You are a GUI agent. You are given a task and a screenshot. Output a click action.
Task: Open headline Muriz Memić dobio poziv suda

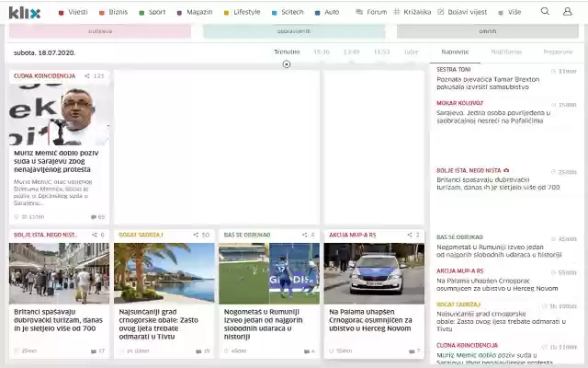(56, 161)
